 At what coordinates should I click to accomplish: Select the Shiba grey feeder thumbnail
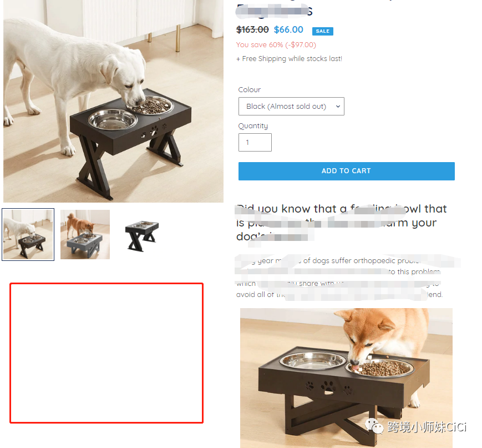pos(85,234)
